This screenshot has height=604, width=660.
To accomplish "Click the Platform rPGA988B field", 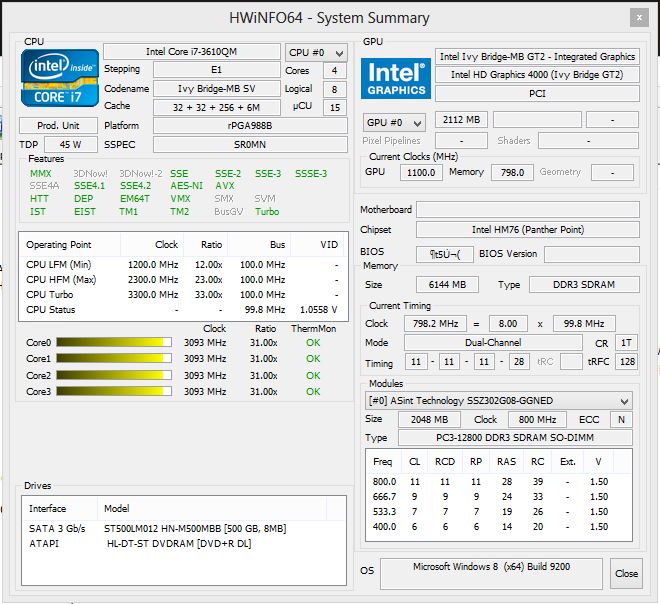I will 250,125.
